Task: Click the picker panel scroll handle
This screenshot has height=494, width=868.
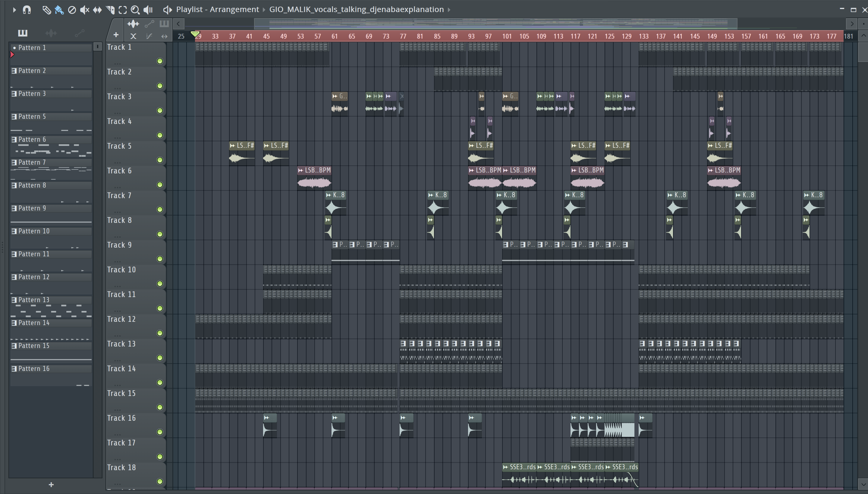Action: (97, 46)
